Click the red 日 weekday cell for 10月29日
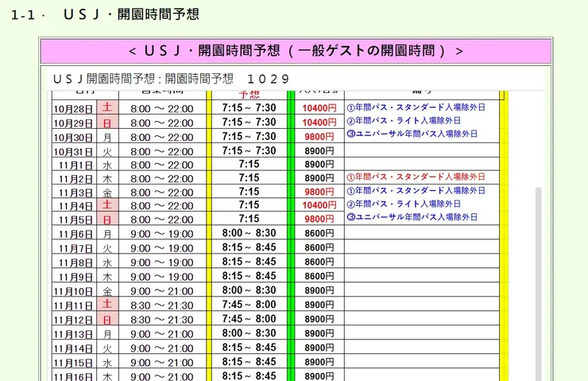 point(107,122)
